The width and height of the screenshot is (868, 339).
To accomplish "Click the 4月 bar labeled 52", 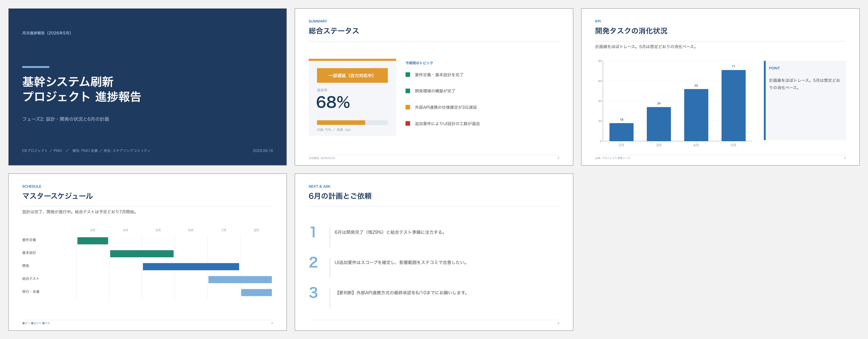I will pos(696,115).
